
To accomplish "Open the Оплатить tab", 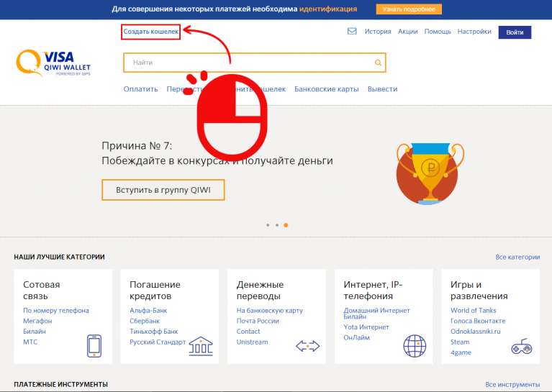I will point(140,89).
